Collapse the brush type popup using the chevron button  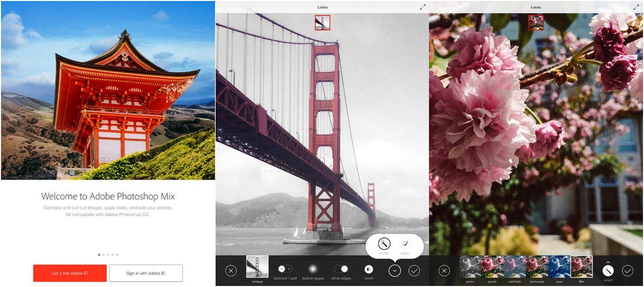[x=394, y=270]
